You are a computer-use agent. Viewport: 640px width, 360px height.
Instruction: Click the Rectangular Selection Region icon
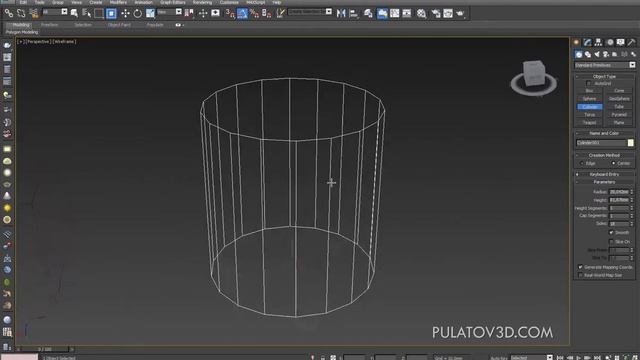click(99, 13)
